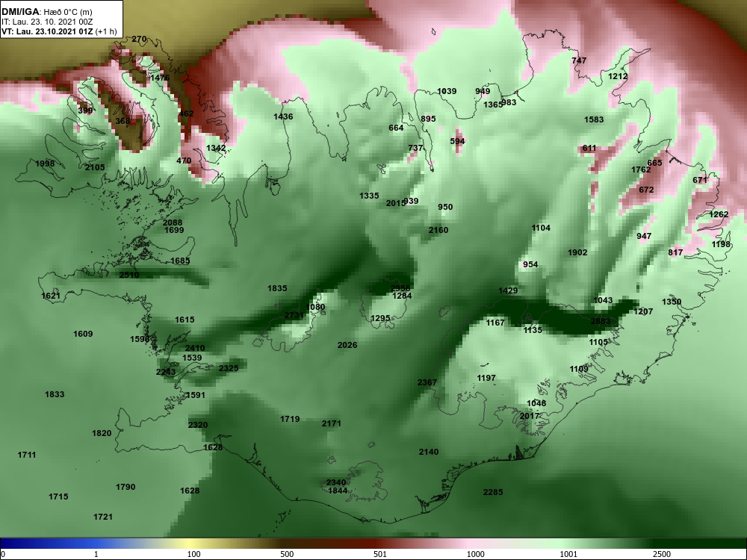The height and width of the screenshot is (560, 747).
Task: Click the map value 1721
Action: (x=103, y=517)
